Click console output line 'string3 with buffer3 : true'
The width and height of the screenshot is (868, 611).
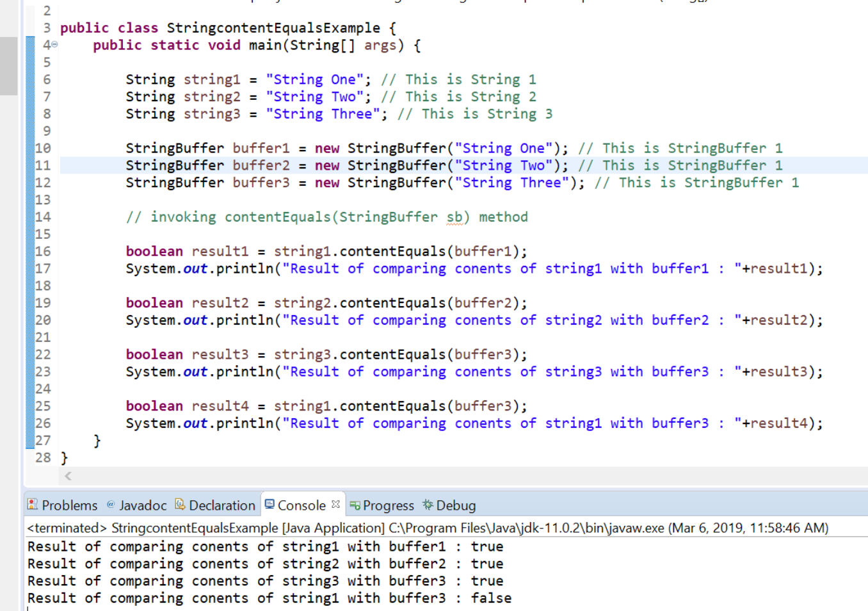pos(265,581)
